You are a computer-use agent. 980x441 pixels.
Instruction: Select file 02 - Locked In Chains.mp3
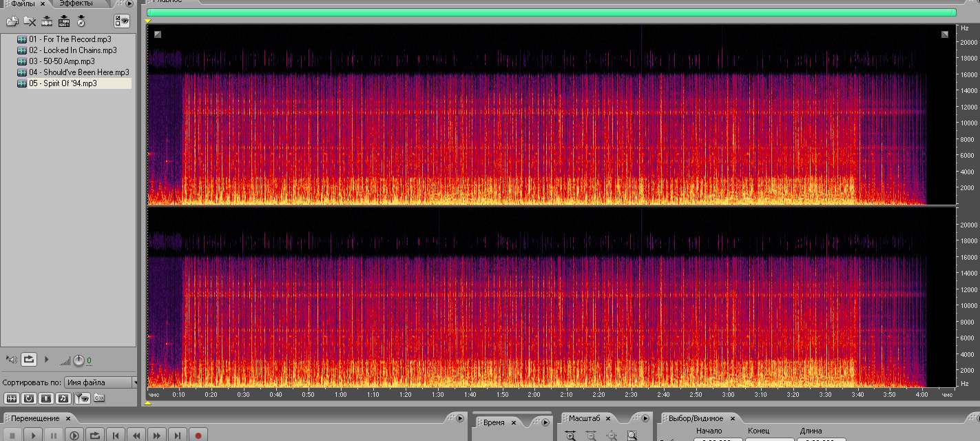click(73, 50)
